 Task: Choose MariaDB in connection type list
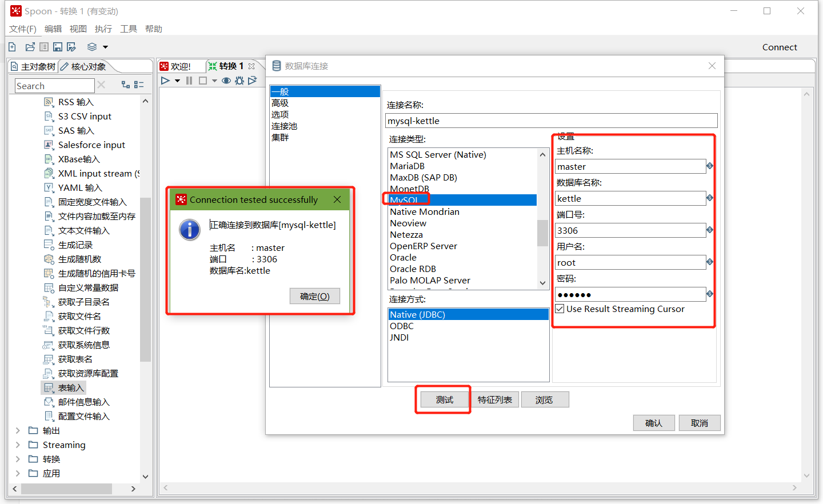click(407, 166)
